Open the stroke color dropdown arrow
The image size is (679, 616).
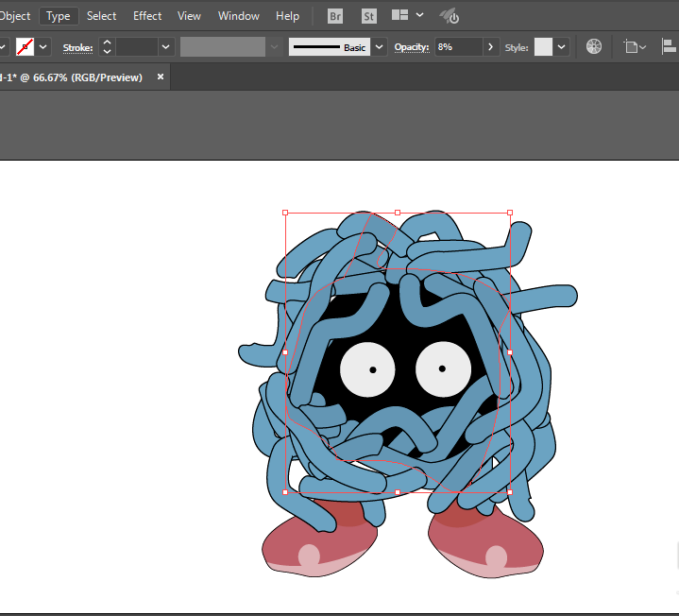(x=42, y=47)
